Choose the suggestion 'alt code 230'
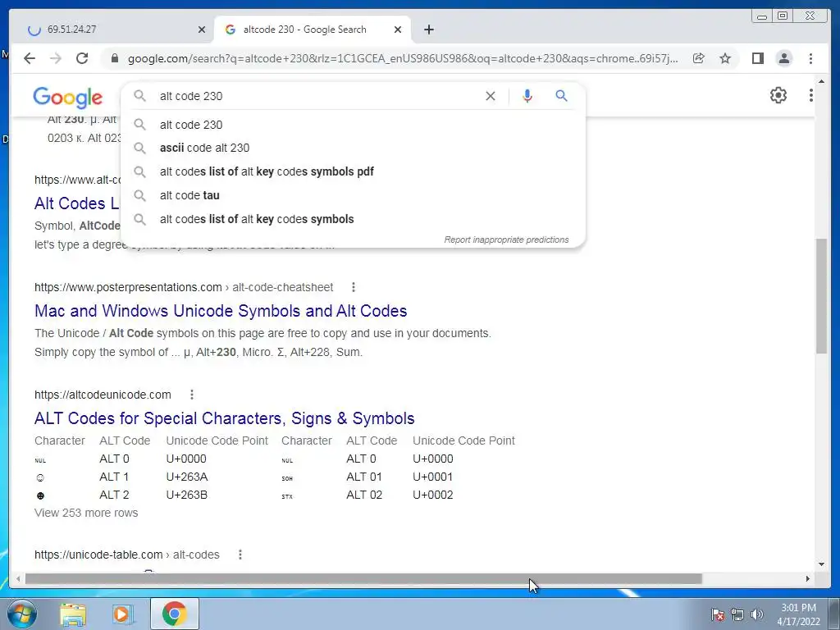Viewport: 840px width, 630px height. [353, 125]
